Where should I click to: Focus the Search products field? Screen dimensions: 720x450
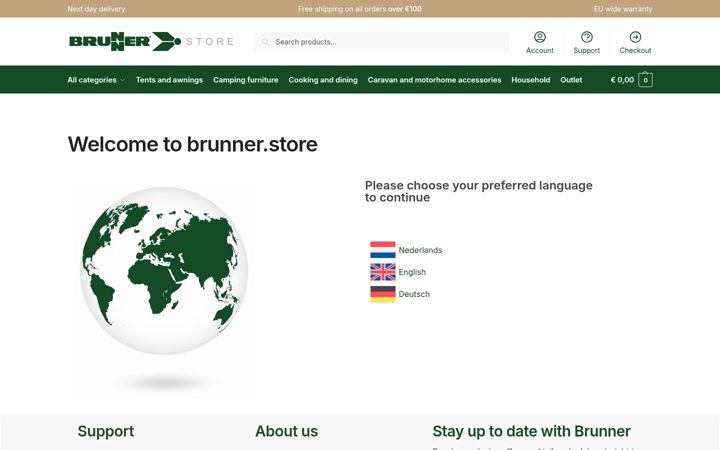[382, 42]
